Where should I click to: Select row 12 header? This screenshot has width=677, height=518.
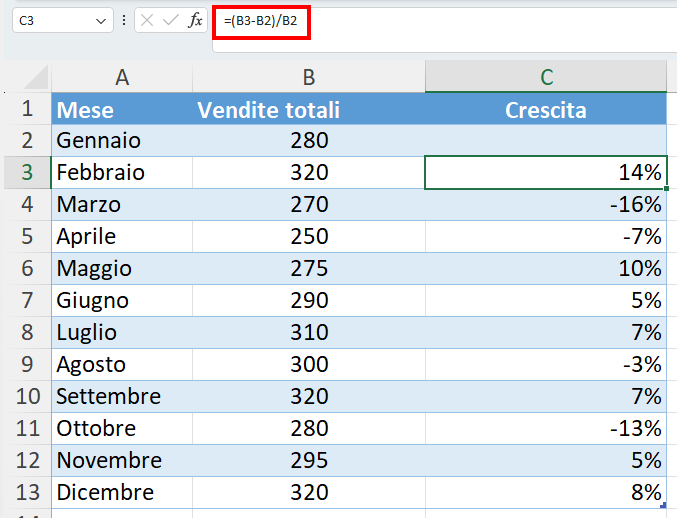tap(27, 460)
